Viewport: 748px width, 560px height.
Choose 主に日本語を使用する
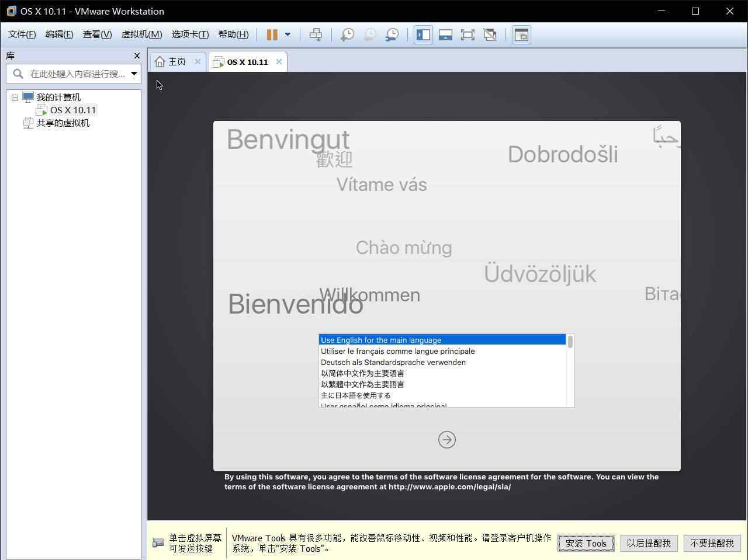[x=442, y=395]
